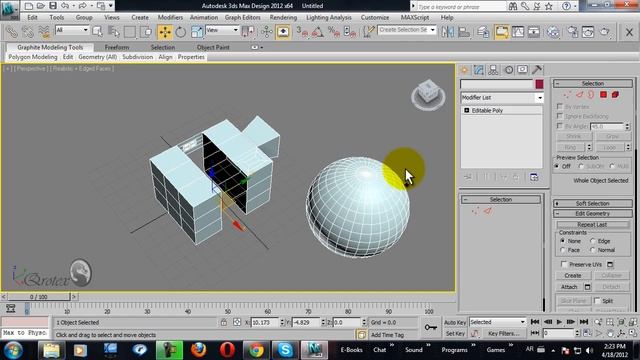Switch to the Object Paint ribbon tab
Screen dimensions: 640x360
pos(213,47)
